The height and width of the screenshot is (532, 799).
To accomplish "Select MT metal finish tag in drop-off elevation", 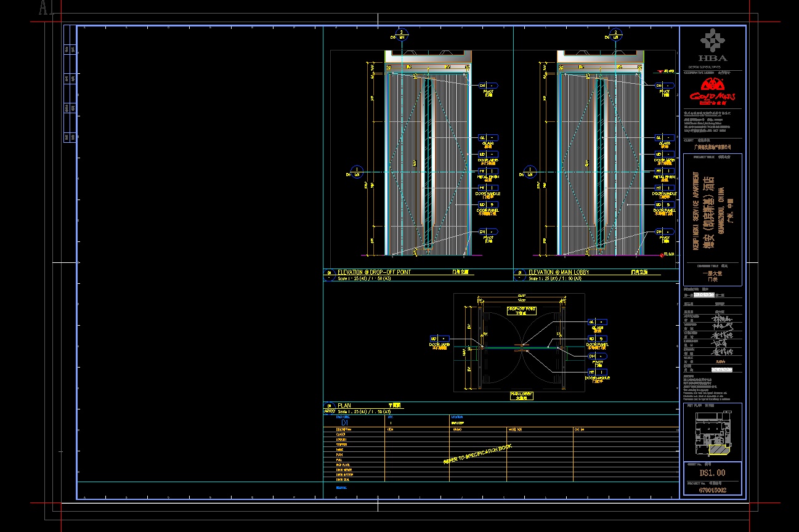I will click(x=489, y=171).
